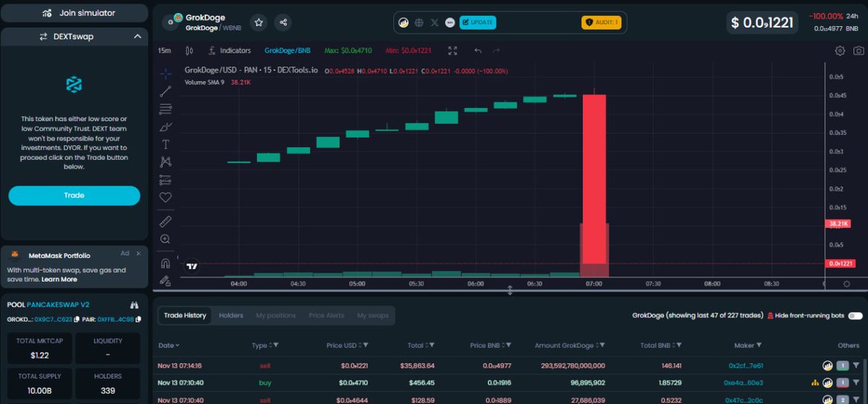Select the zoom in magnifier tool
868x404 pixels.
(x=166, y=238)
